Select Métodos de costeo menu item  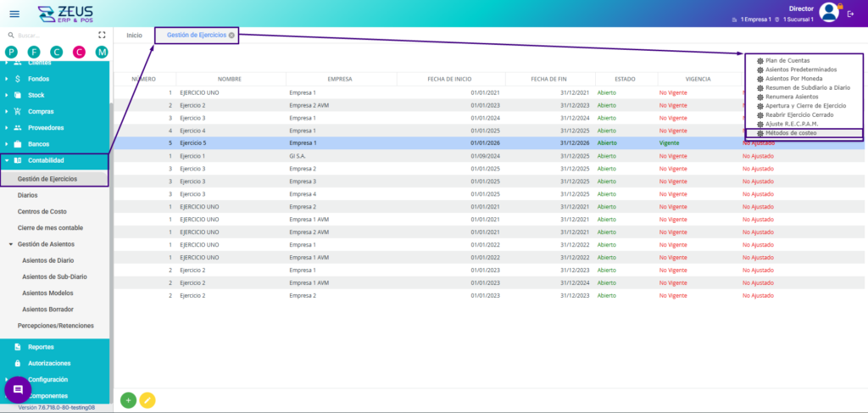[790, 133]
